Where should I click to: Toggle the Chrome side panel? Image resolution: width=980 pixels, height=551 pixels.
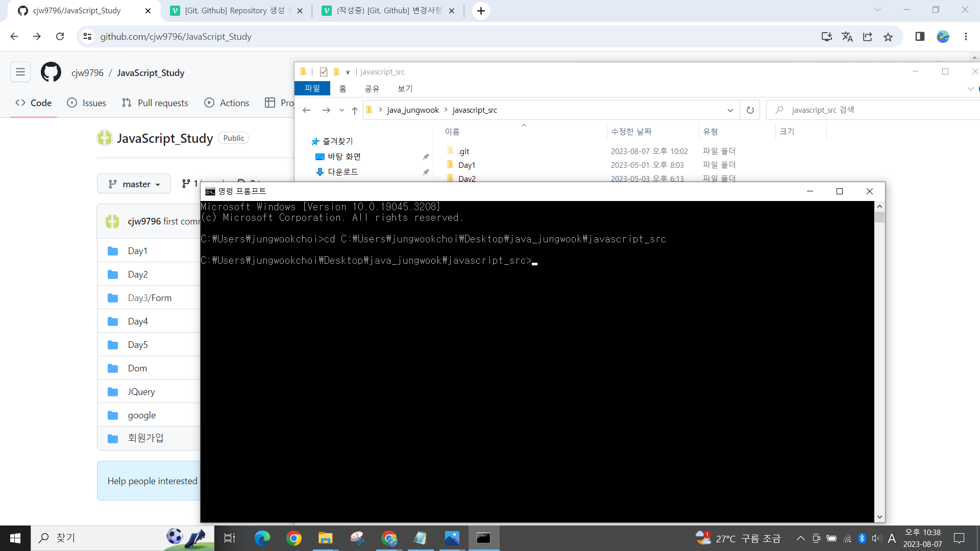pos(919,36)
